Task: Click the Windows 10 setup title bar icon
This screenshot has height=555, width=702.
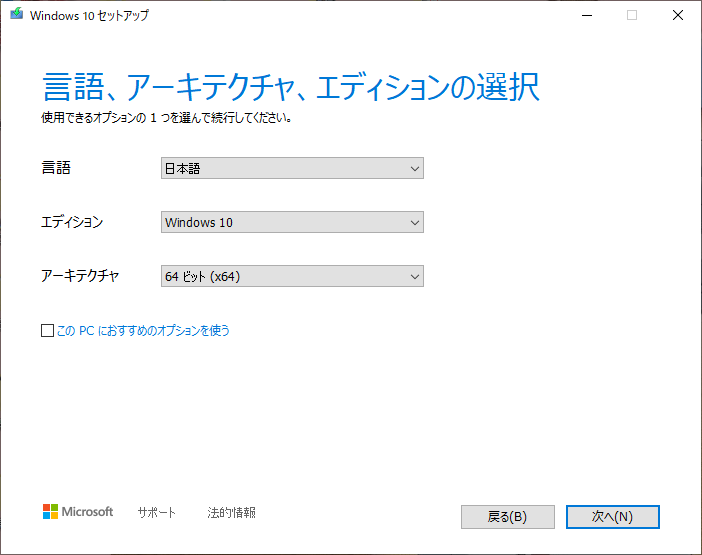Action: coord(17,14)
